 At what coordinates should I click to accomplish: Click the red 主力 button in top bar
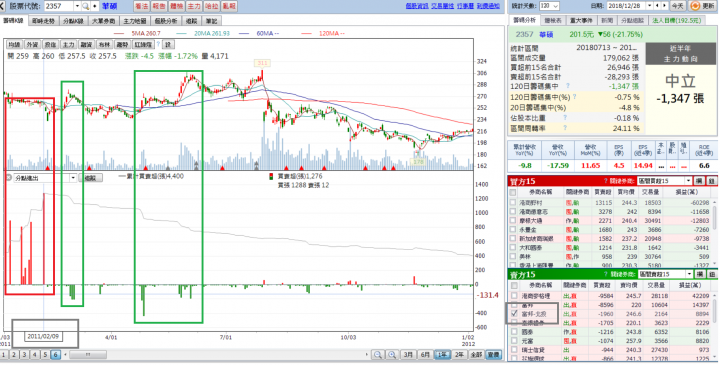pos(194,6)
